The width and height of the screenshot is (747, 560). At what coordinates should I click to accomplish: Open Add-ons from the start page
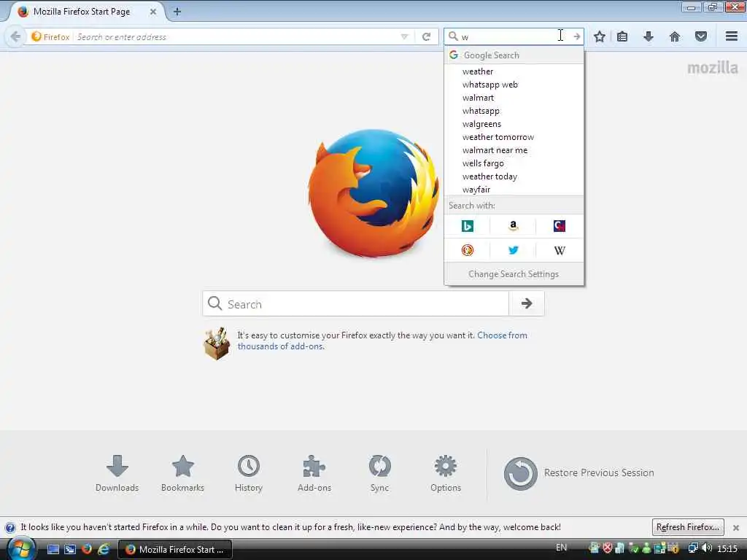click(314, 473)
